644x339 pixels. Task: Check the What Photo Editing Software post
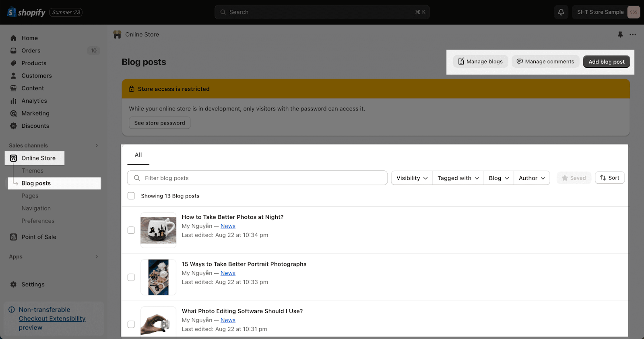pos(131,324)
